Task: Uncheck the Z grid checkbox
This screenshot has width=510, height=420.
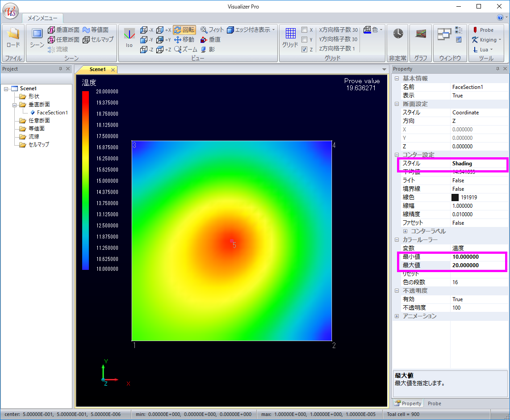Action: (304, 50)
